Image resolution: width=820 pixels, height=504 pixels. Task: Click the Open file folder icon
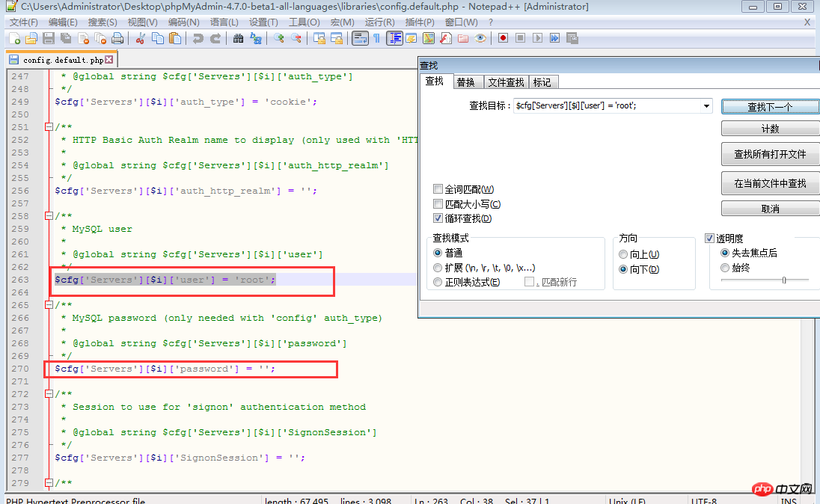[31, 38]
